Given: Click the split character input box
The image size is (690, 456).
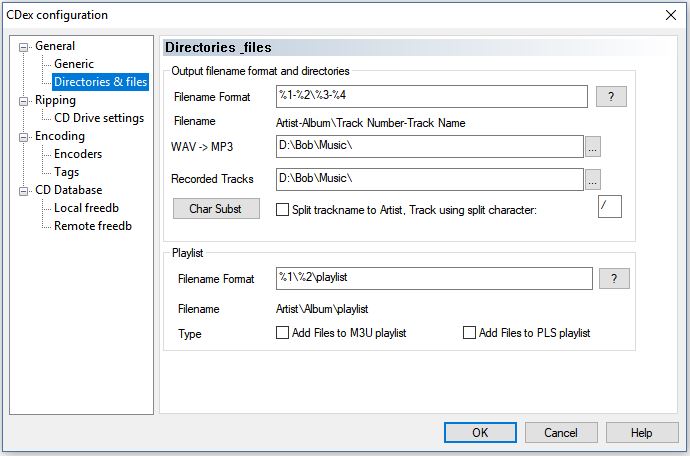Looking at the screenshot, I should click(x=609, y=207).
